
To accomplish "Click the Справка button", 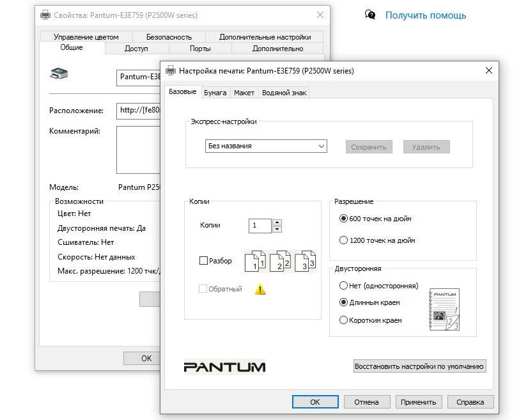I will click(470, 402).
